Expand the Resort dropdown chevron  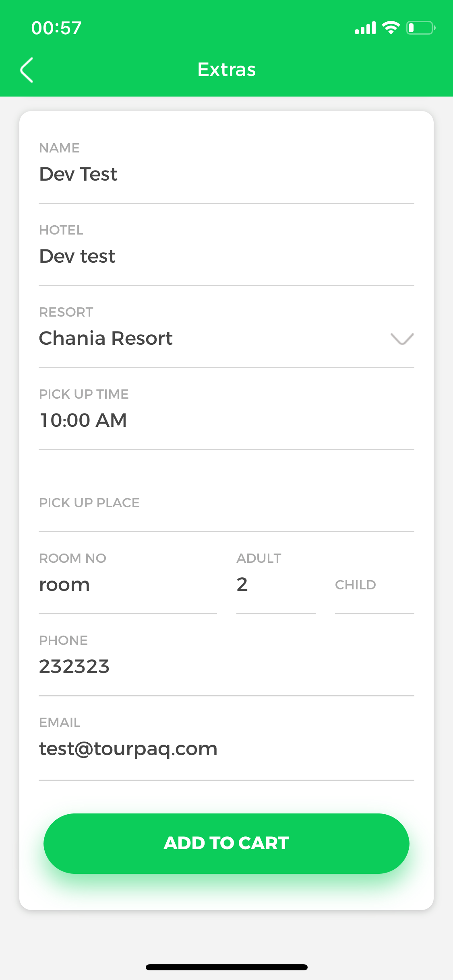pyautogui.click(x=402, y=339)
